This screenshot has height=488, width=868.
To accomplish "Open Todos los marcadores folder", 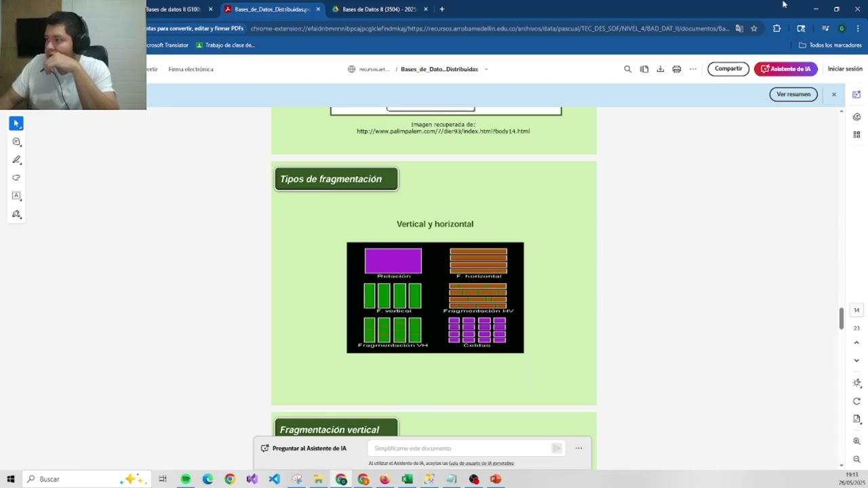I will click(x=830, y=45).
